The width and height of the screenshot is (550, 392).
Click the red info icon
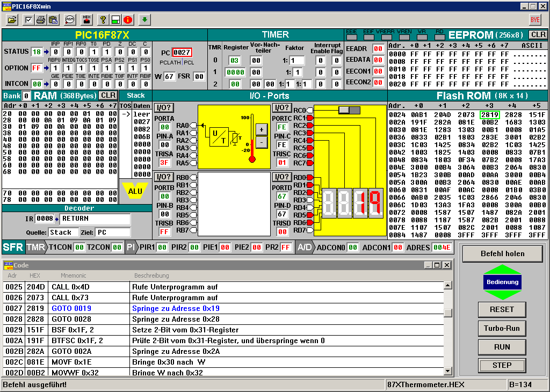point(128,20)
